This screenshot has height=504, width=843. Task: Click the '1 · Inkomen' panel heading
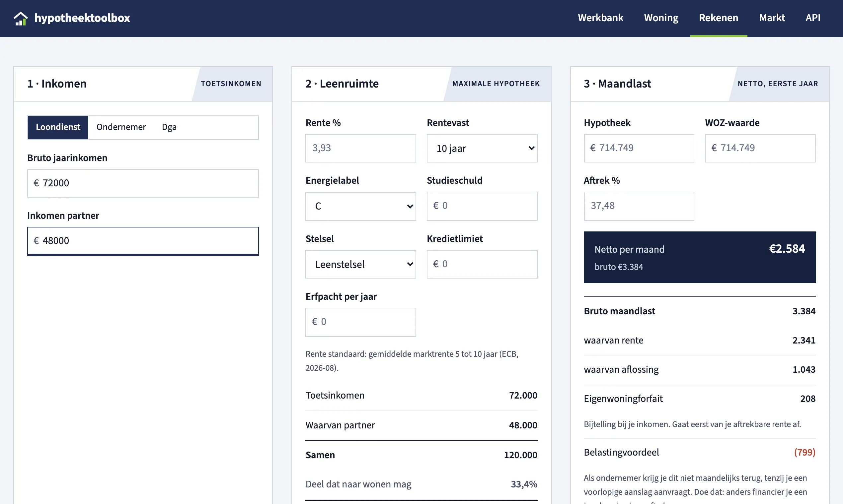pyautogui.click(x=57, y=84)
